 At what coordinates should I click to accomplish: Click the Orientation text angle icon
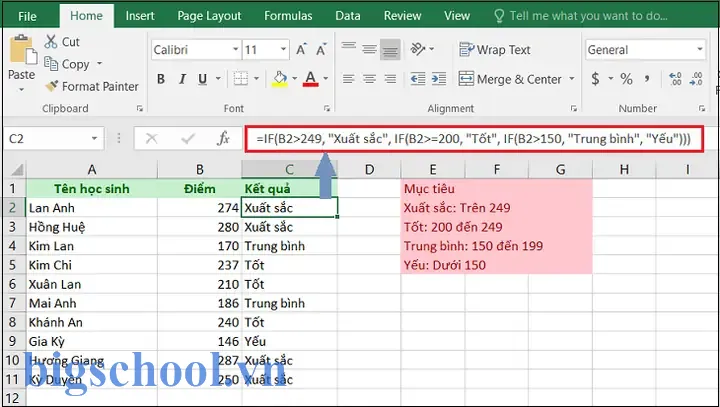[x=418, y=49]
